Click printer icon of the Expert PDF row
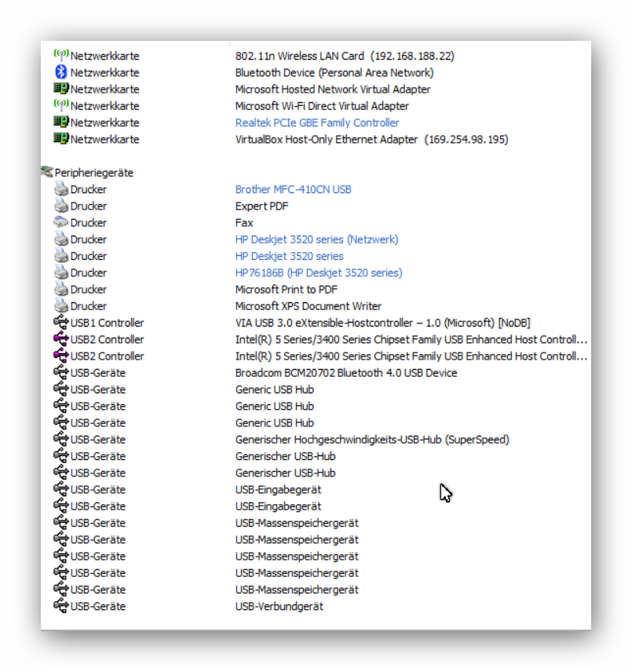Viewport: 632px width, 672px height. click(61, 205)
